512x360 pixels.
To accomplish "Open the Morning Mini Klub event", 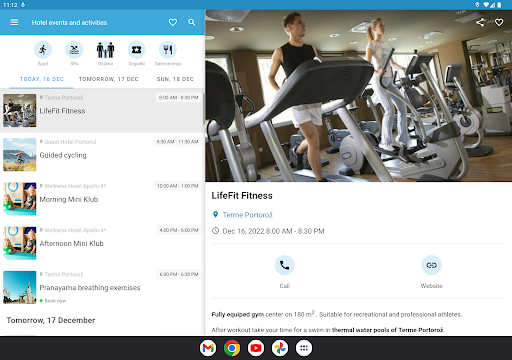I will point(102,199).
